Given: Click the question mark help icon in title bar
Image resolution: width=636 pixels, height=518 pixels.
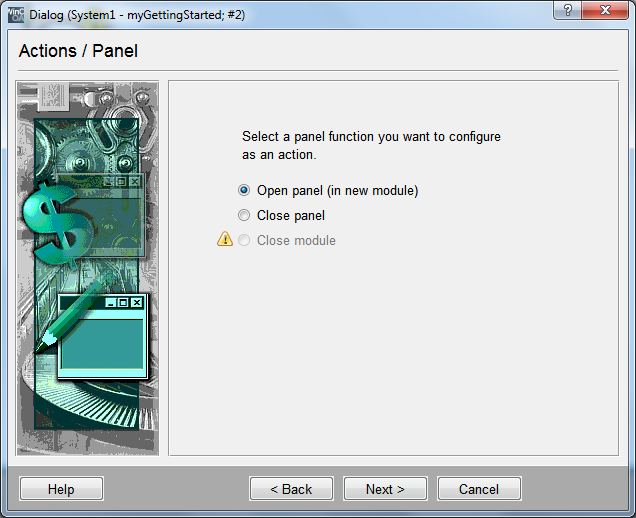Looking at the screenshot, I should 570,11.
